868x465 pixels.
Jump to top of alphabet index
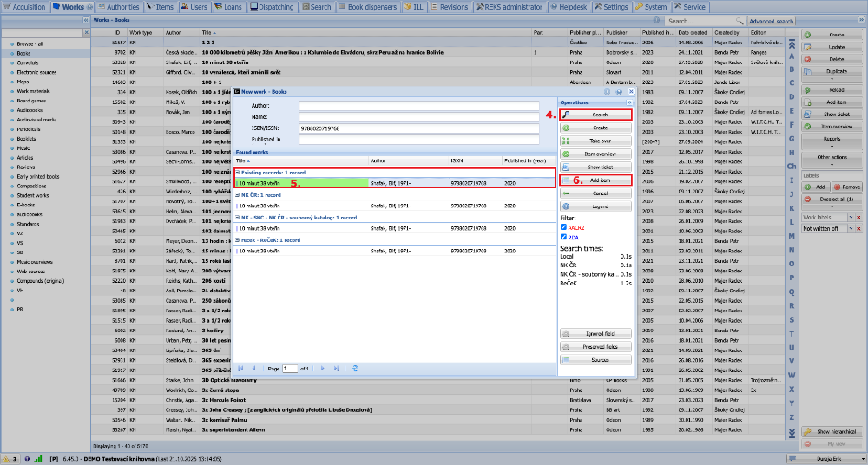pos(792,43)
